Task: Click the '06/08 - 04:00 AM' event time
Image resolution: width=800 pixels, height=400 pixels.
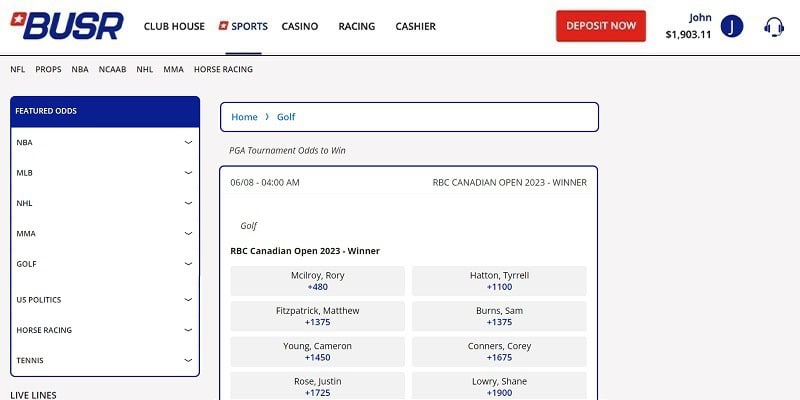Action: tap(265, 183)
